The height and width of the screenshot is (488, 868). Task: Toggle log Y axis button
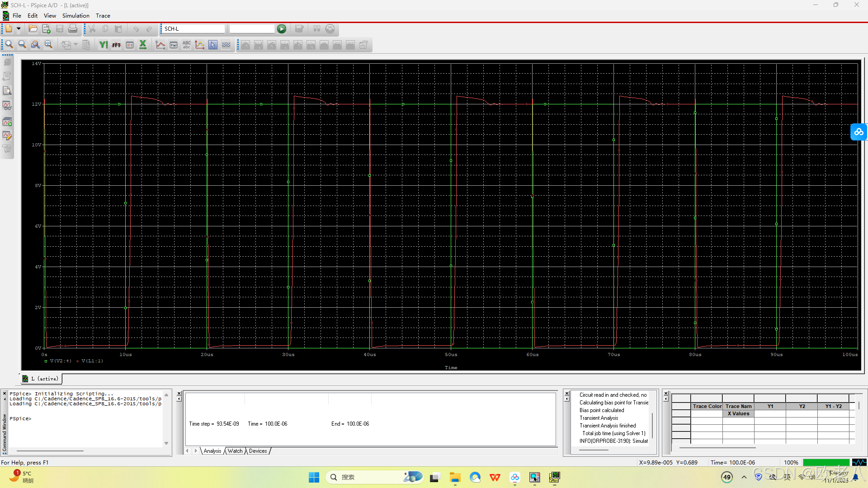(104, 45)
